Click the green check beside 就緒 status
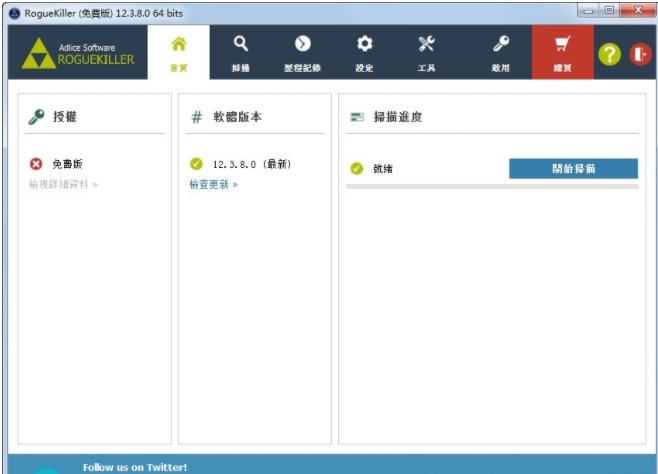The image size is (658, 474). pos(357,169)
